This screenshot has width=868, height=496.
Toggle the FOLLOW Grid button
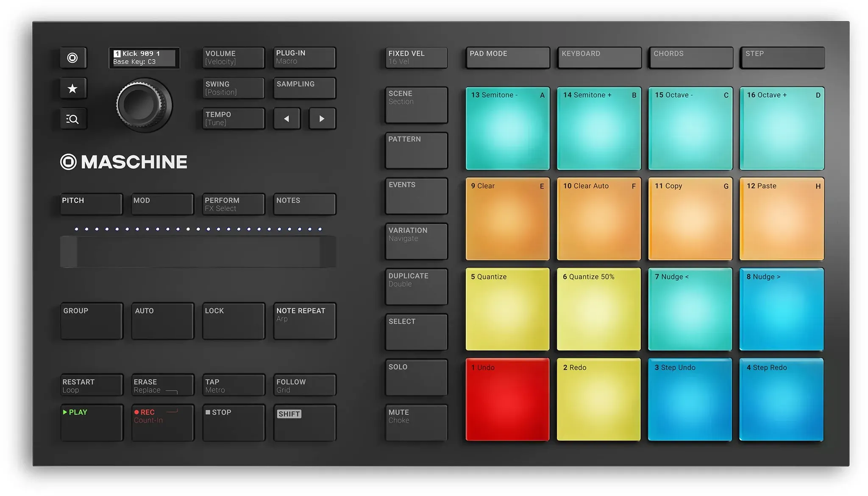pos(305,385)
